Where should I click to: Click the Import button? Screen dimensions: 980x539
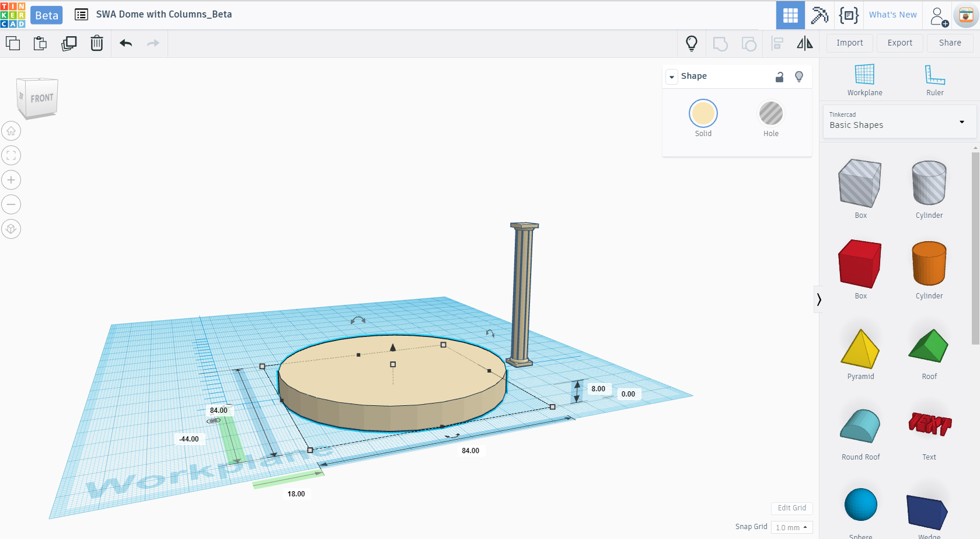[849, 43]
